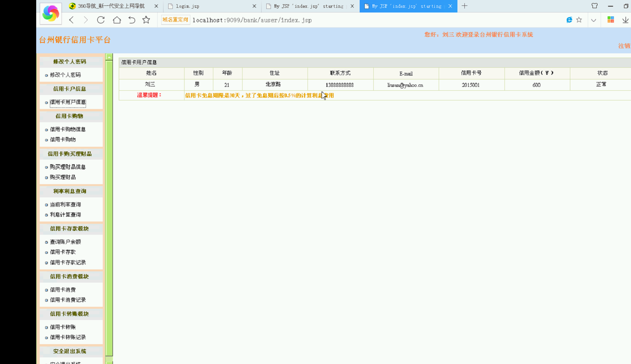Close the 360导航 tab

(156, 6)
